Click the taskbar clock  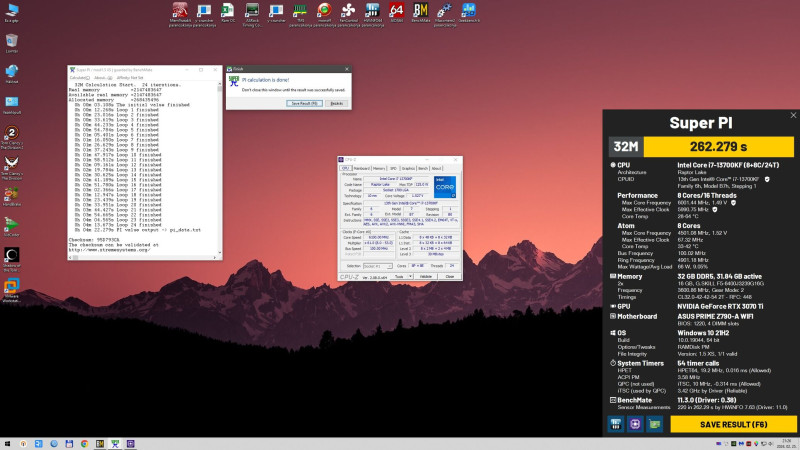pos(786,444)
